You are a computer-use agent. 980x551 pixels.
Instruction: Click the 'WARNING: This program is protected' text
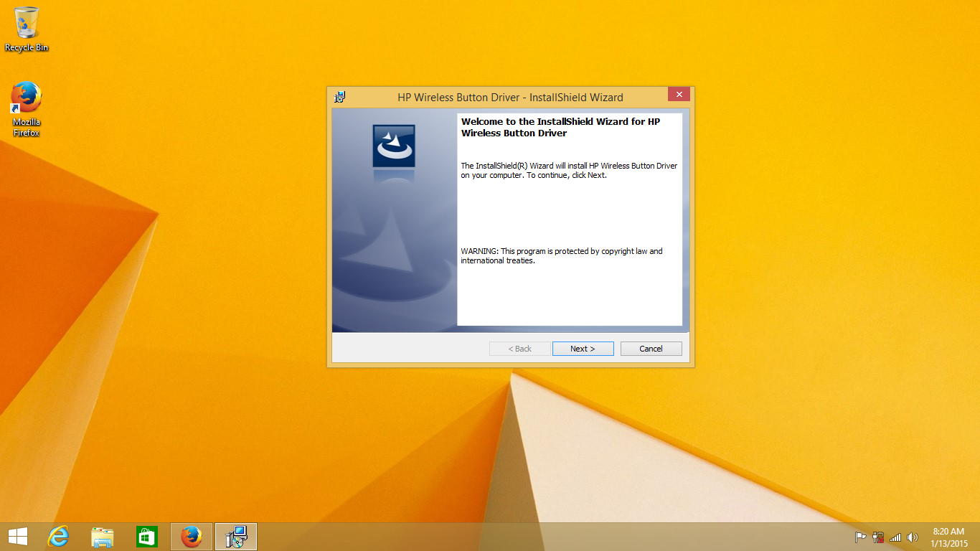pyautogui.click(x=562, y=256)
